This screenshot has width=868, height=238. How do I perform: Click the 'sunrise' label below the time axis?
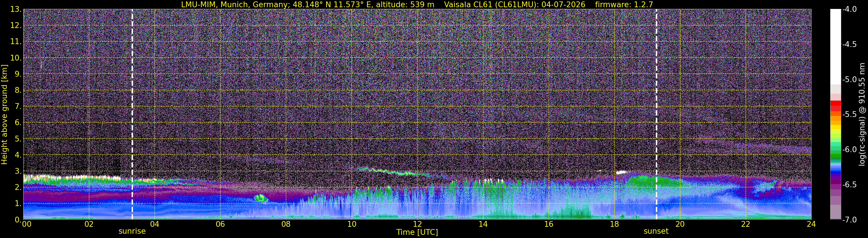click(132, 231)
